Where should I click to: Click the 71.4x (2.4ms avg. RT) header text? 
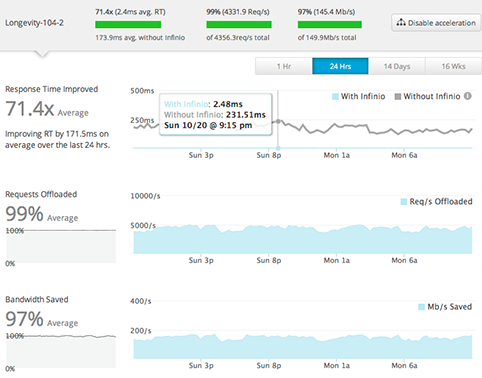pos(130,12)
